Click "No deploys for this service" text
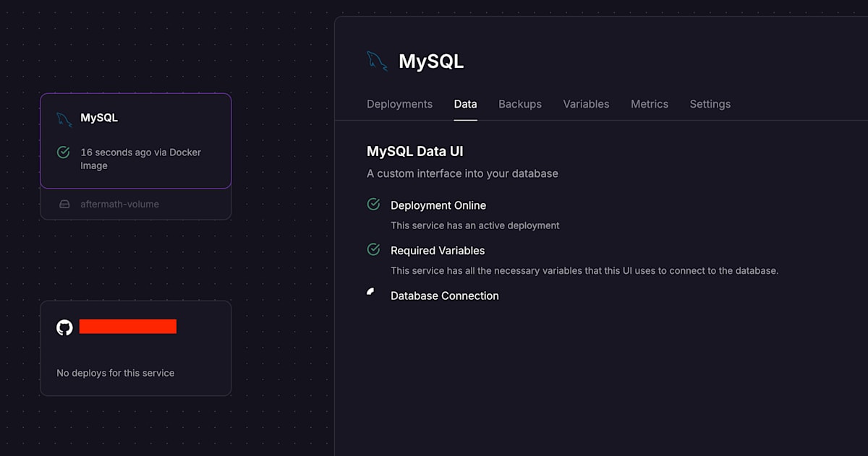The width and height of the screenshot is (868, 456). [116, 373]
